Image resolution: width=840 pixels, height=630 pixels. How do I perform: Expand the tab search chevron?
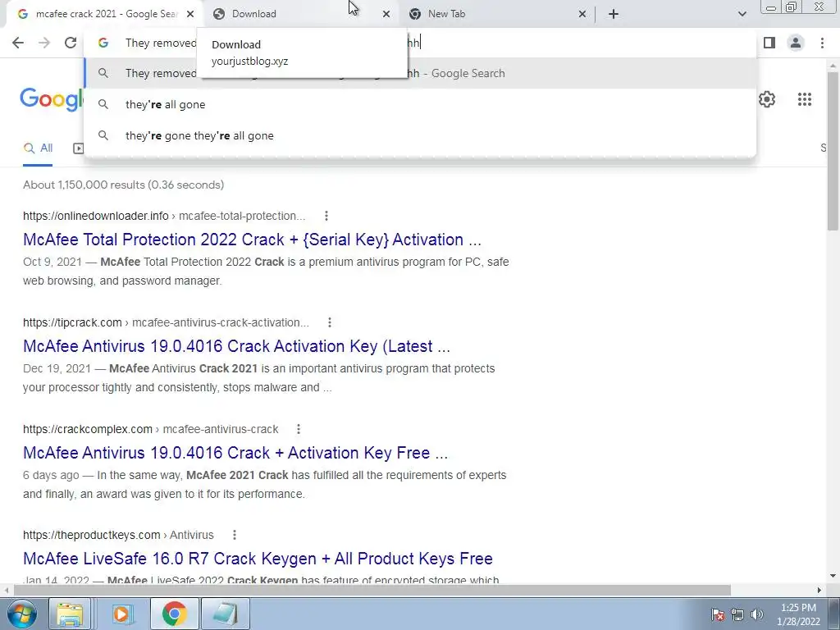click(742, 14)
